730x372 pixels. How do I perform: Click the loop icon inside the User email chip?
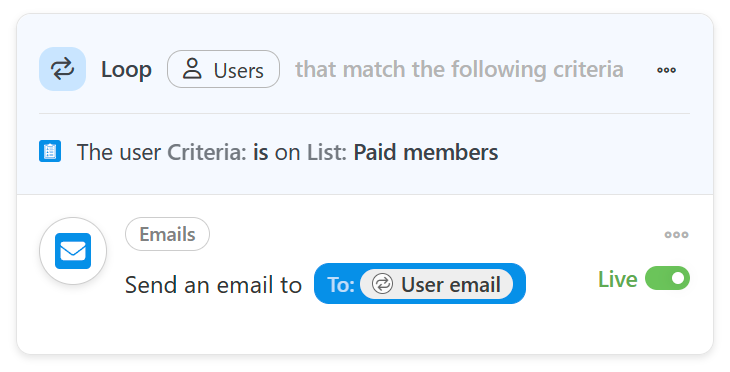[x=383, y=284]
